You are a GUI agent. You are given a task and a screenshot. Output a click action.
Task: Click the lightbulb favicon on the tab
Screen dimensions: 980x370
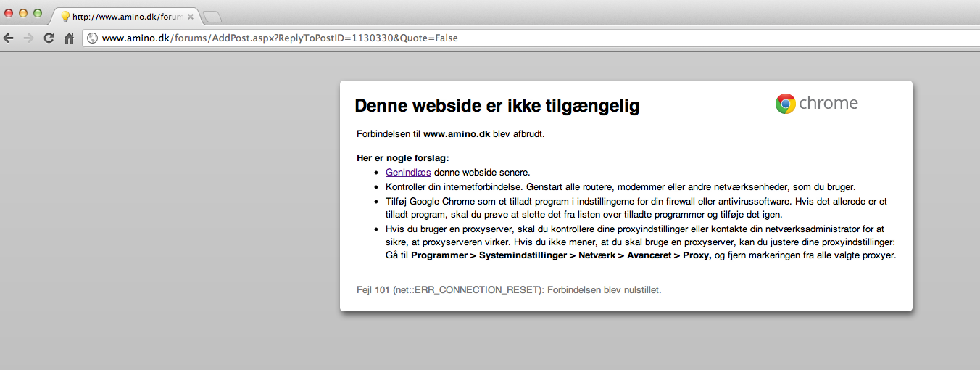[x=65, y=16]
